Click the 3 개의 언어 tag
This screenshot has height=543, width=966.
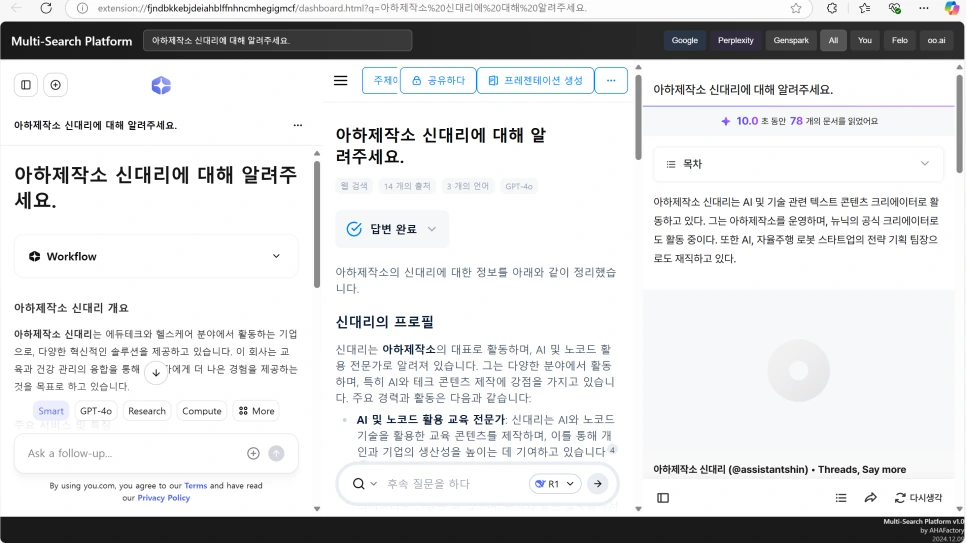point(468,186)
